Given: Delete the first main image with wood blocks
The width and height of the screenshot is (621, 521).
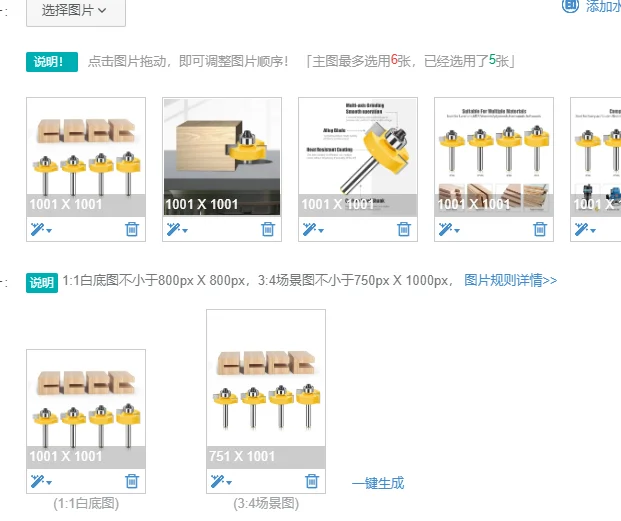Looking at the screenshot, I should (132, 229).
